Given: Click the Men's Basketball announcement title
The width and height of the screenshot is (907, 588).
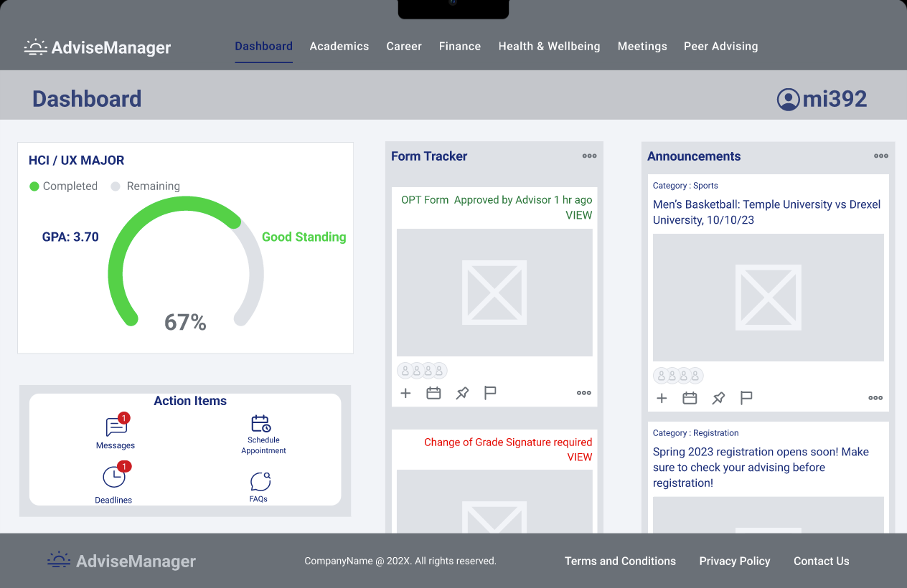Looking at the screenshot, I should 766,212.
